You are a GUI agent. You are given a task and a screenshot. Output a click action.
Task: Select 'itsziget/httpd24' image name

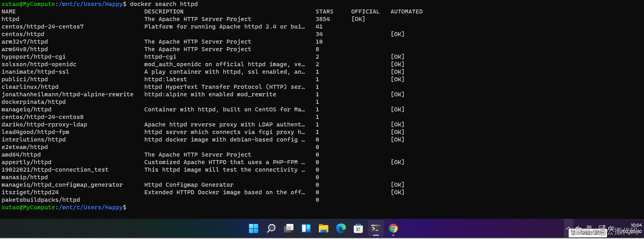[30, 192]
